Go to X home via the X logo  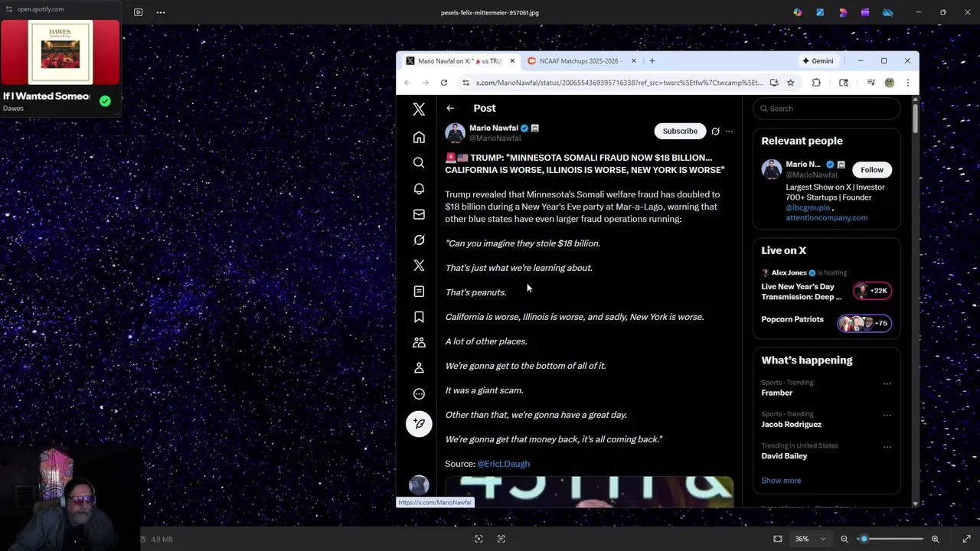[x=419, y=109]
